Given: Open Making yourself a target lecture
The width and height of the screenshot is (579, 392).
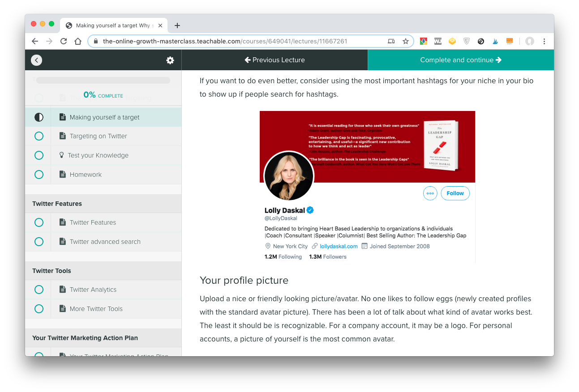Looking at the screenshot, I should (x=103, y=117).
